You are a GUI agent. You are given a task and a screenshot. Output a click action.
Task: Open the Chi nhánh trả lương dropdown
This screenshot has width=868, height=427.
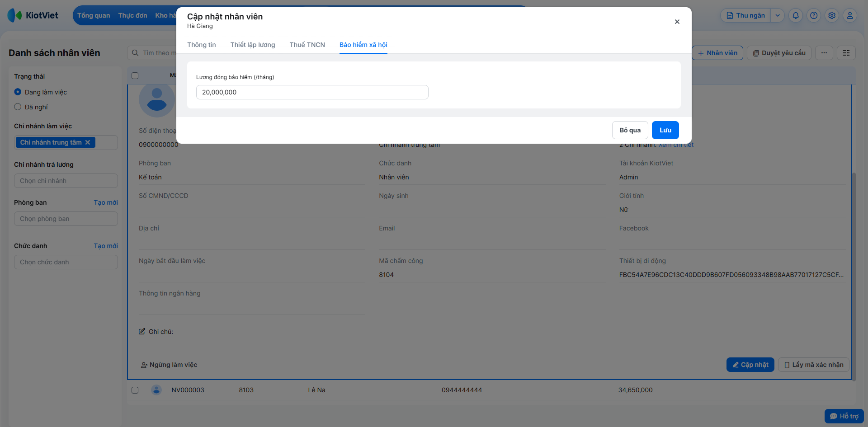[66, 181]
